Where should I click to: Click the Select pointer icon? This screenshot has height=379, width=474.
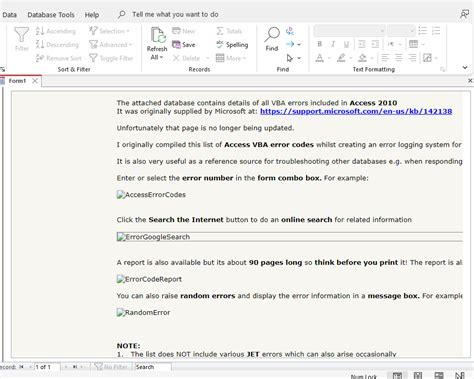[x=290, y=58]
